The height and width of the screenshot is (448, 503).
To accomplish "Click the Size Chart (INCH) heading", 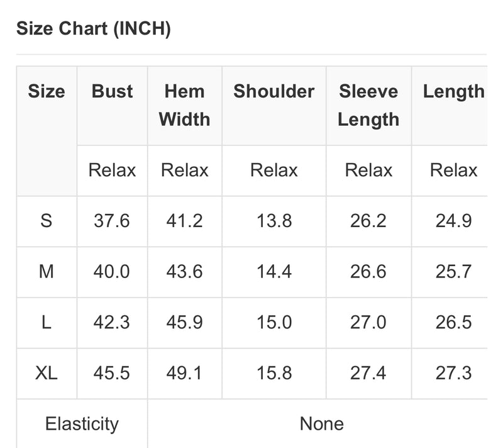I will (93, 28).
